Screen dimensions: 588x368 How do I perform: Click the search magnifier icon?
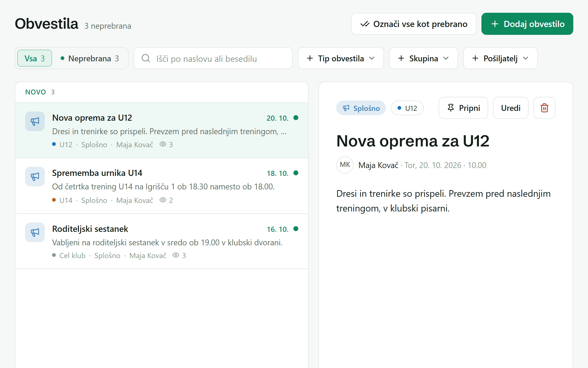click(x=146, y=58)
